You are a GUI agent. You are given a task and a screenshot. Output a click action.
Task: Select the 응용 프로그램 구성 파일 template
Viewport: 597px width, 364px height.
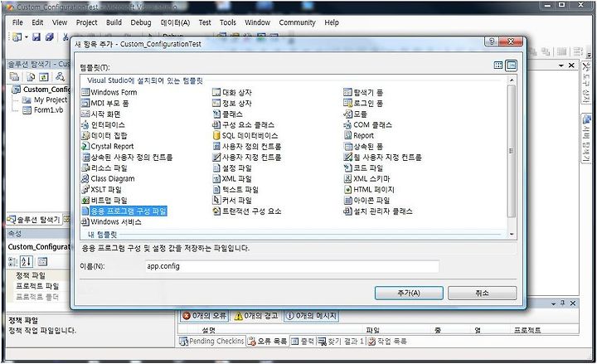coord(124,211)
